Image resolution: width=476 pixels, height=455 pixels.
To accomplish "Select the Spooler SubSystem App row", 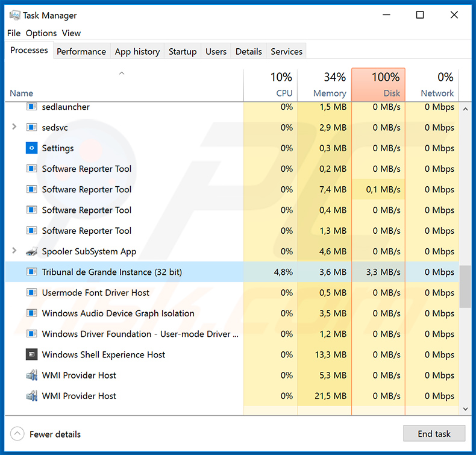I will (x=232, y=251).
